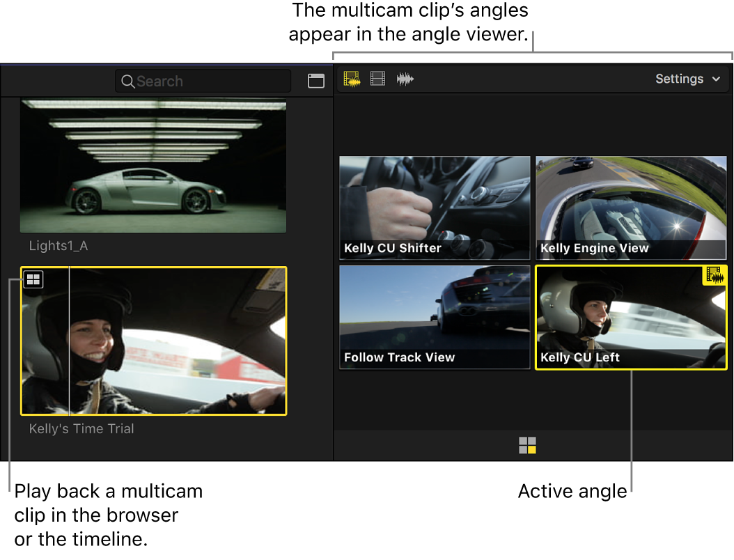
Task: Click the multicam badge on Kelly's Time Trial
Action: click(33, 279)
